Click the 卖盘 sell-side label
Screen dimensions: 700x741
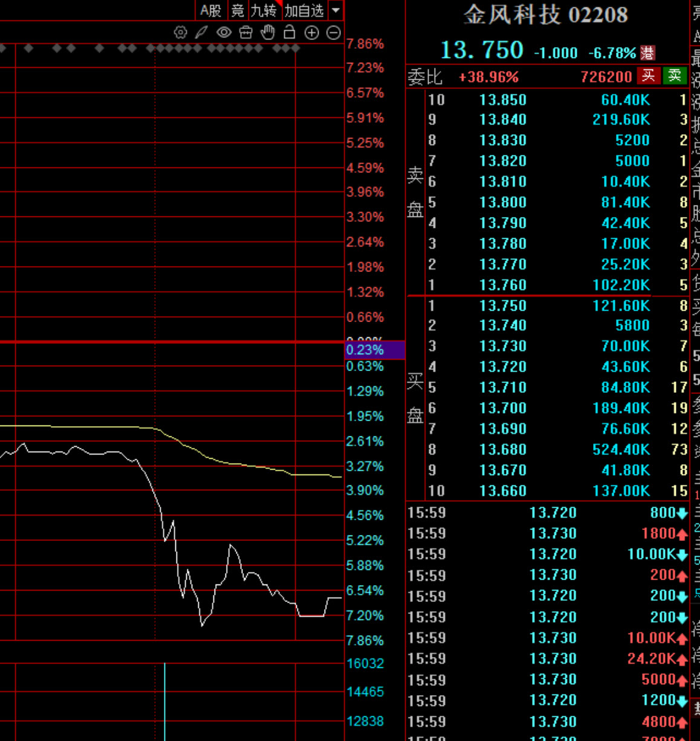pyautogui.click(x=415, y=192)
